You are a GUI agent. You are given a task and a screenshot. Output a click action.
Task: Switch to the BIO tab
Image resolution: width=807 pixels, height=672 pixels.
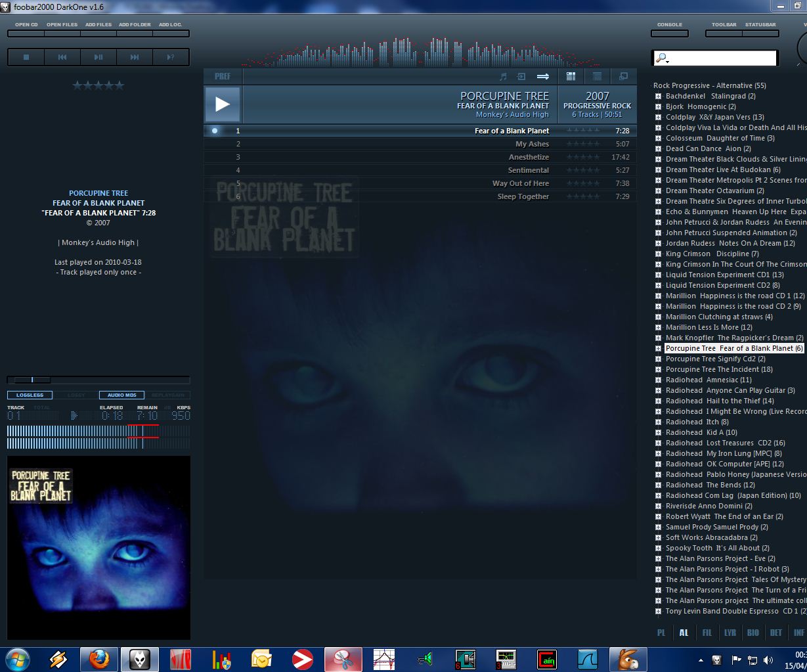coord(753,633)
